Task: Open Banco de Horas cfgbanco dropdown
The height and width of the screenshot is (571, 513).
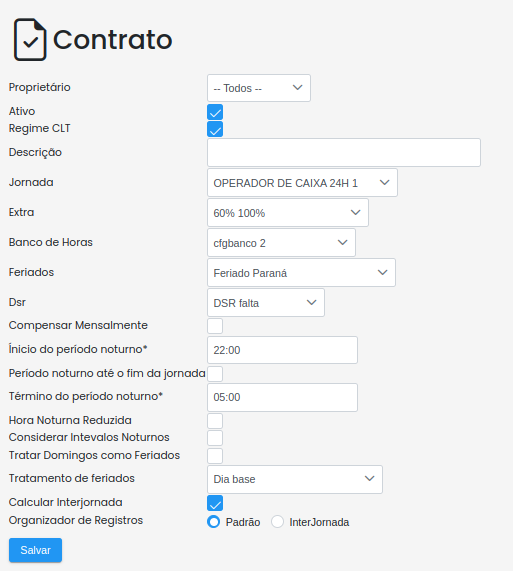Action: click(x=281, y=243)
